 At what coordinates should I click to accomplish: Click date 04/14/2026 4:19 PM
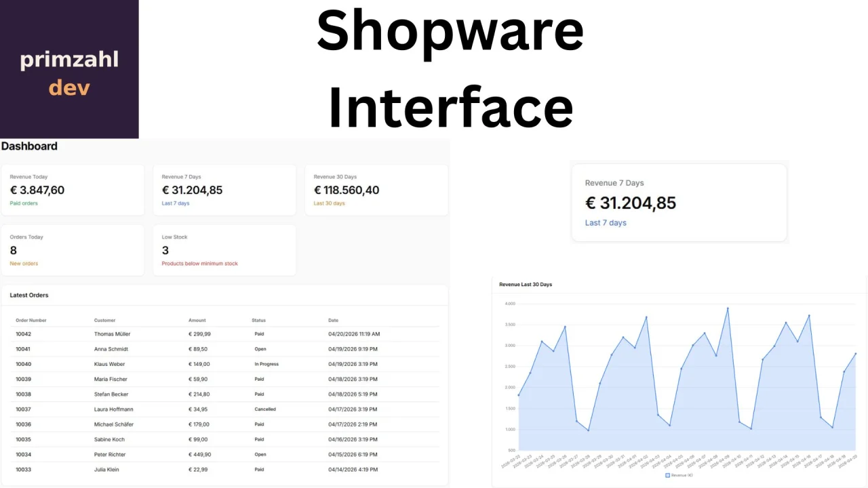(353, 470)
